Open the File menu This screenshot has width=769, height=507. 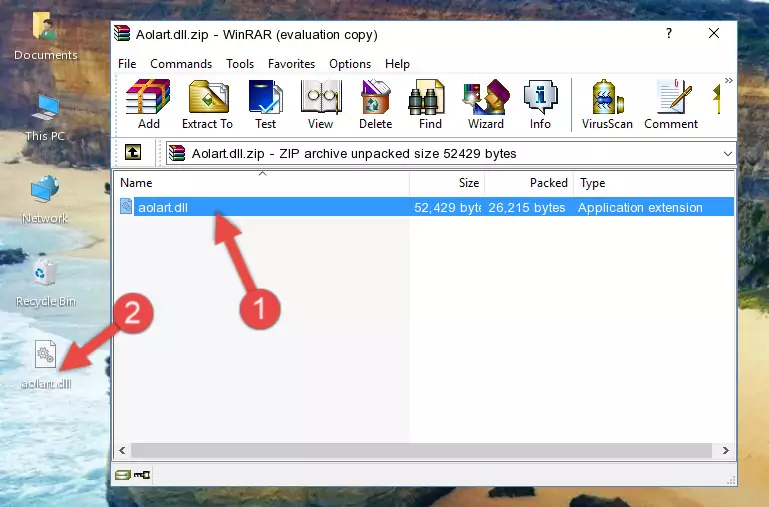(127, 64)
